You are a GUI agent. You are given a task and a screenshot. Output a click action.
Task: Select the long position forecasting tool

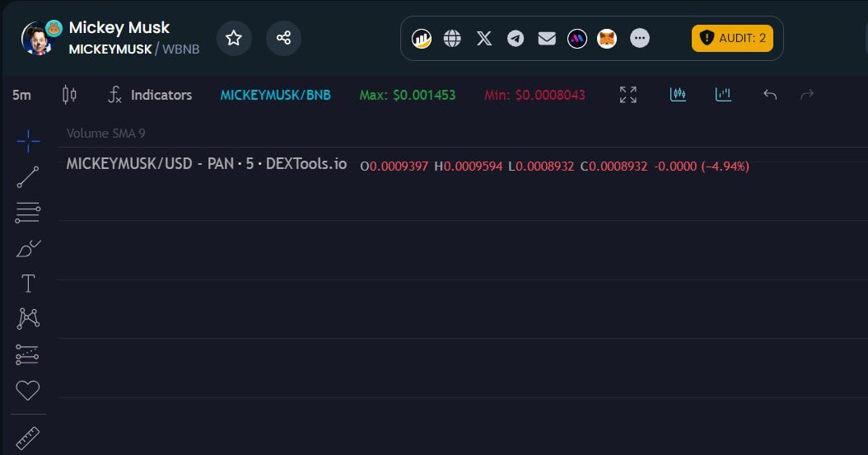pos(28,354)
